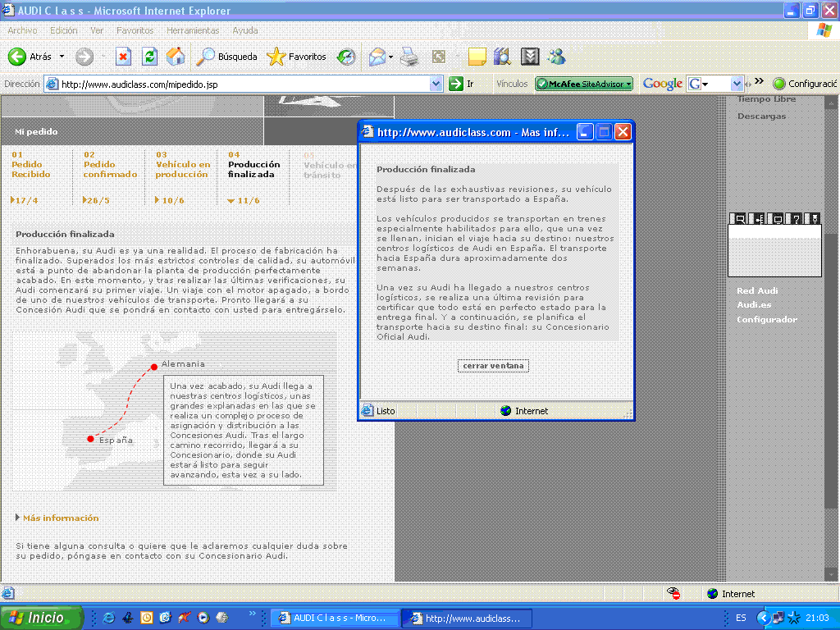The width and height of the screenshot is (840, 630).
Task: Launch Internet Explorer from the quick launch bar
Action: [x=109, y=618]
